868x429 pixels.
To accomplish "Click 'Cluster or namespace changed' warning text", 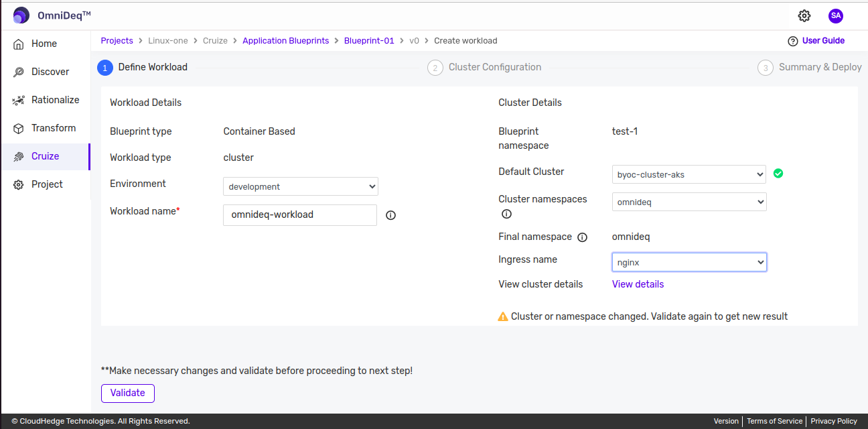I will [x=649, y=316].
